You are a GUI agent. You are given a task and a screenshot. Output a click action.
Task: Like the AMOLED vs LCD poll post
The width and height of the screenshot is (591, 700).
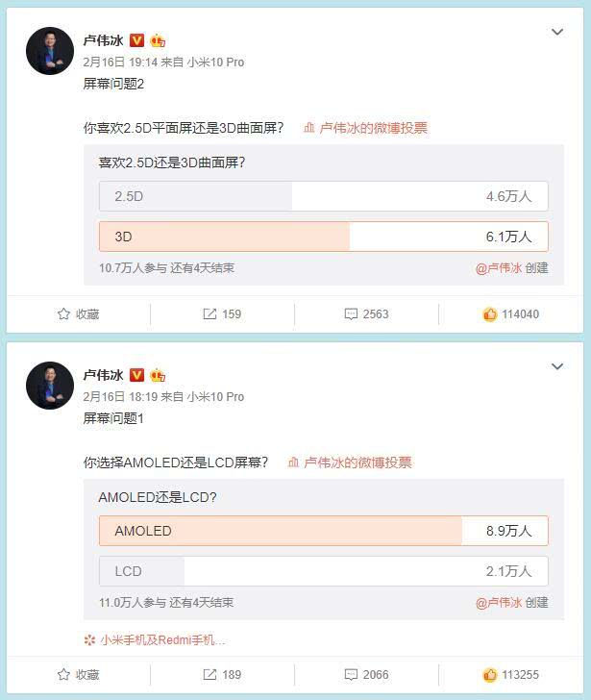click(510, 675)
